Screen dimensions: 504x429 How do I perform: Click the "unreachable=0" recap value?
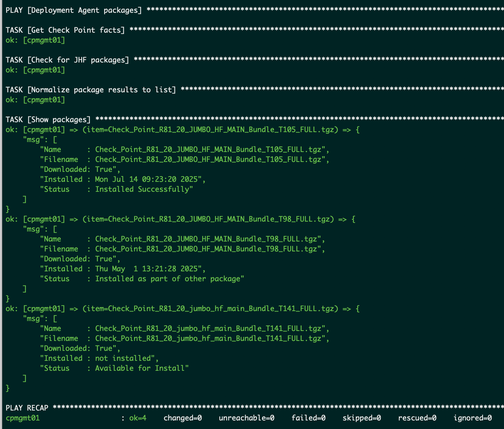(x=247, y=418)
